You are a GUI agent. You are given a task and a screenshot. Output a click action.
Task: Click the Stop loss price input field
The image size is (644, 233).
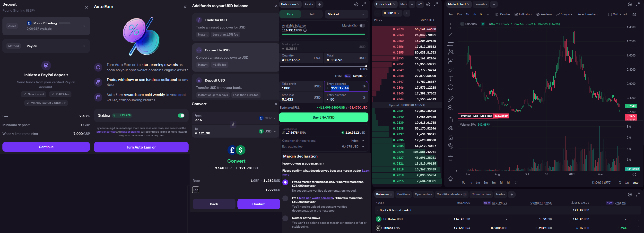301,97
